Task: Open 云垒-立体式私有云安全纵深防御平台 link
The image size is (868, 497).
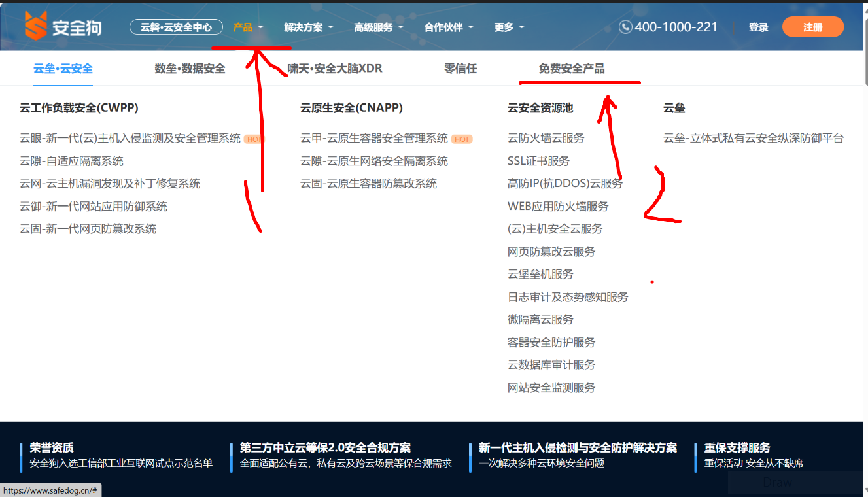Action: (754, 139)
